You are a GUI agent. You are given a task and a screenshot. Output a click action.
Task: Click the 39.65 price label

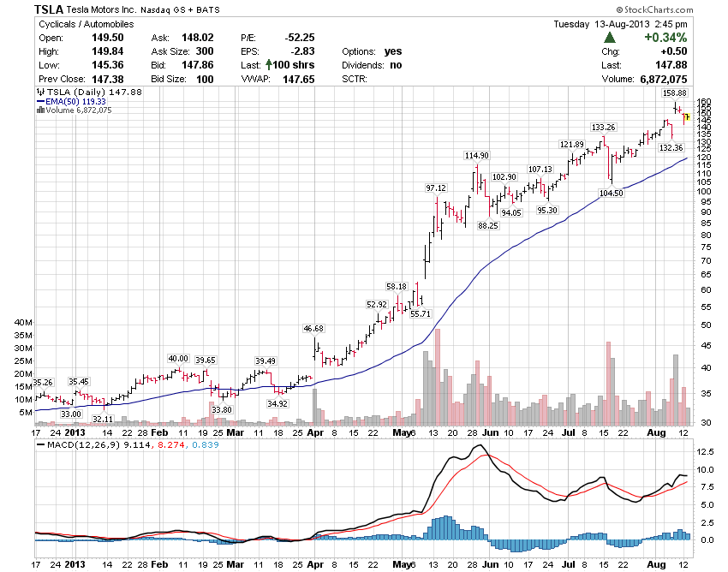(206, 360)
